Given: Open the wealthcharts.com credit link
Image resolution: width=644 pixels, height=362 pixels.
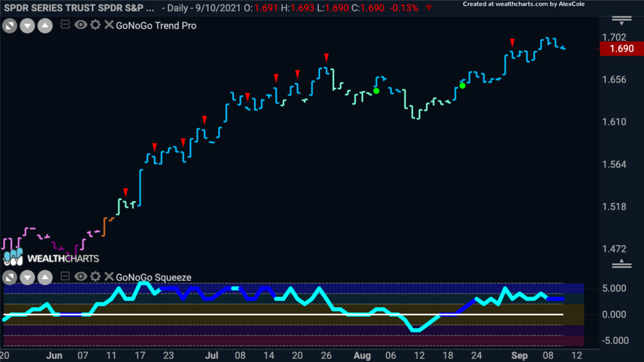Looking at the screenshot, I should point(524,4).
